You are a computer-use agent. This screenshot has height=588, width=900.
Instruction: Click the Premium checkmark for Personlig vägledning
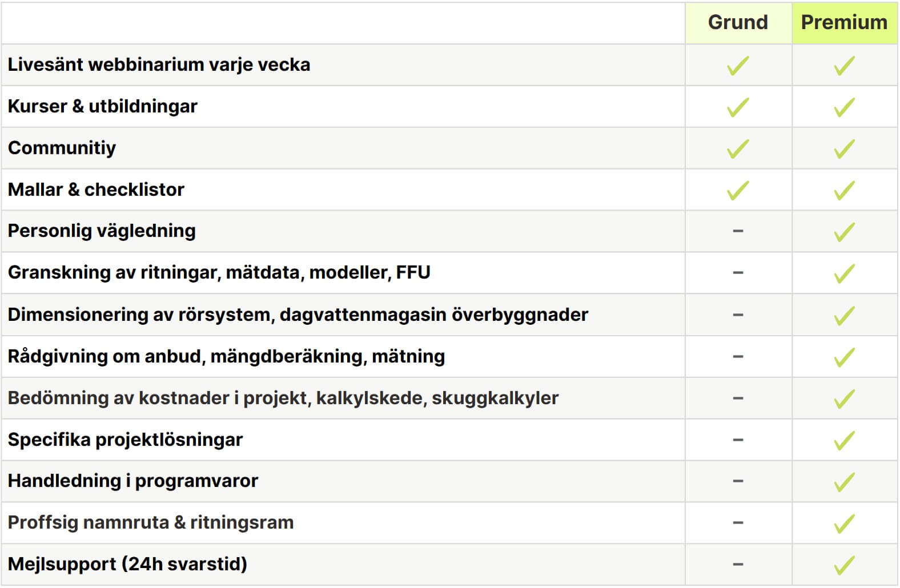click(844, 232)
